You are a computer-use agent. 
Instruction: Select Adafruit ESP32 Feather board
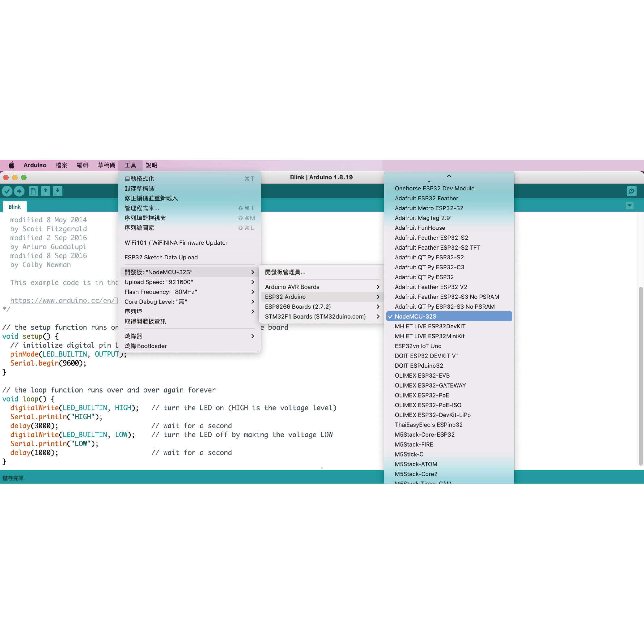tap(449, 198)
